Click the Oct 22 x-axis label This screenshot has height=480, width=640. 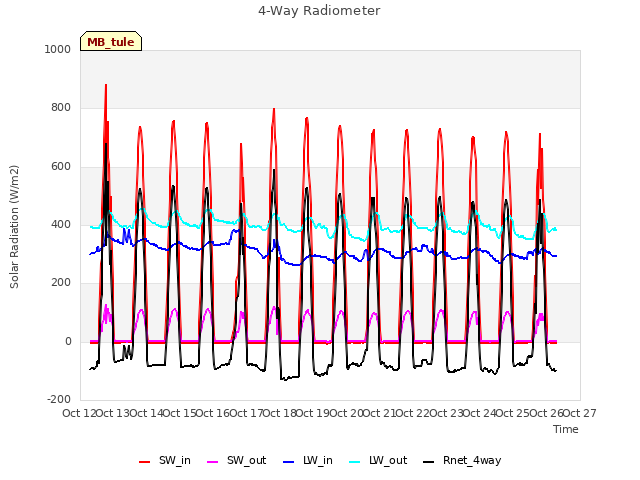pyautogui.click(x=413, y=413)
